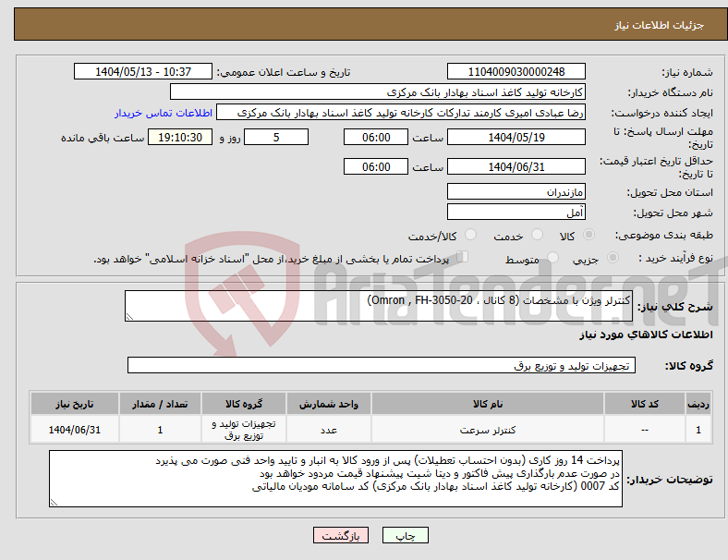
Task: Click the remaining days field showing 5
Action: point(276,138)
